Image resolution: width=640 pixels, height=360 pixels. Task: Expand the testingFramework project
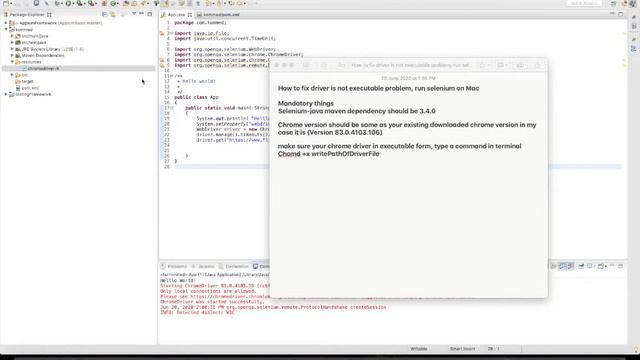pos(6,94)
